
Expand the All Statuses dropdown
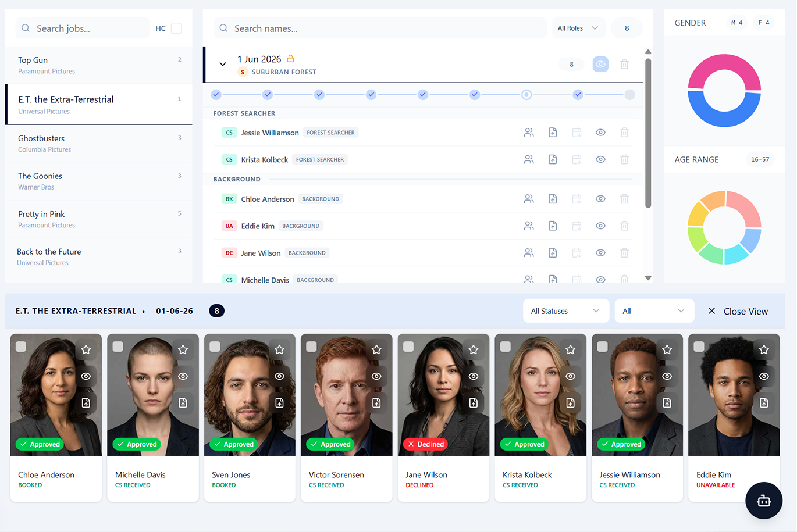point(565,311)
